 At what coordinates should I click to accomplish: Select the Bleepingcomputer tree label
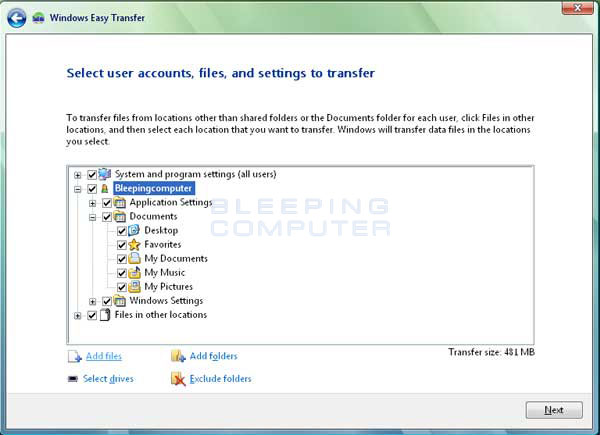[153, 188]
